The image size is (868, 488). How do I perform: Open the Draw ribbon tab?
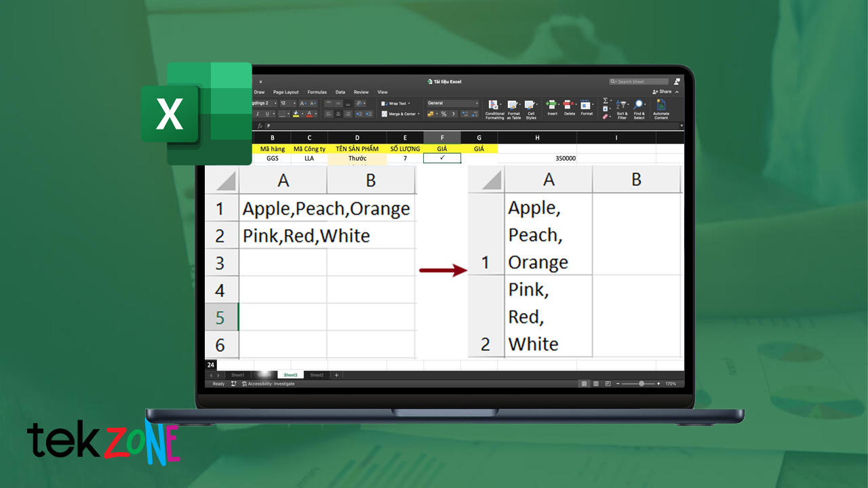point(259,92)
